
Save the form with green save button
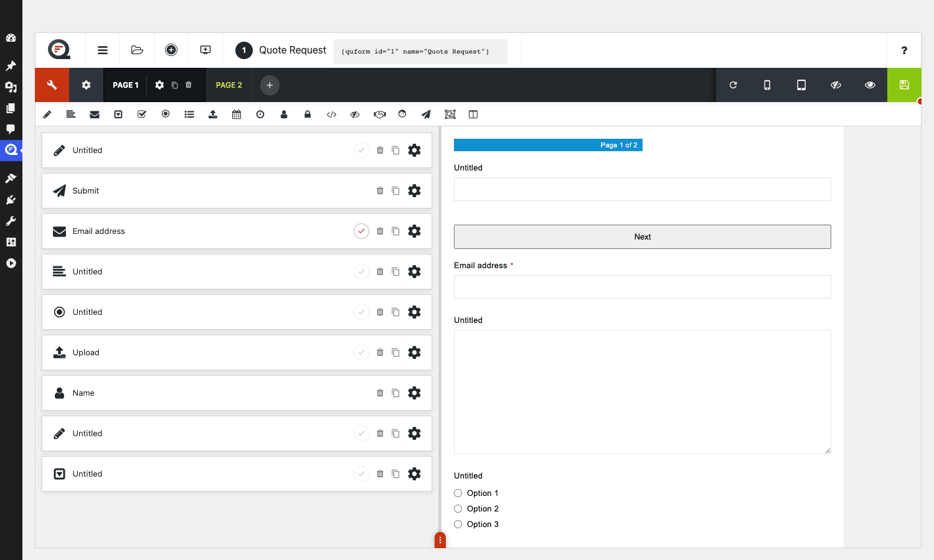(904, 85)
